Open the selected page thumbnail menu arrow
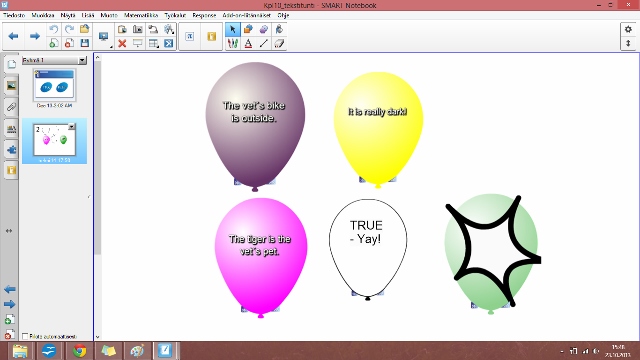This screenshot has height=360, width=640. pos(71,127)
